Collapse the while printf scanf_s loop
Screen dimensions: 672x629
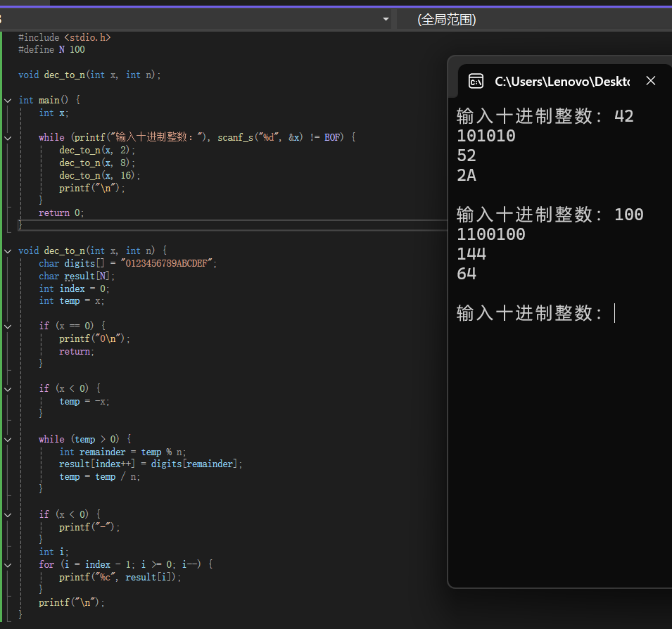pos(8,138)
